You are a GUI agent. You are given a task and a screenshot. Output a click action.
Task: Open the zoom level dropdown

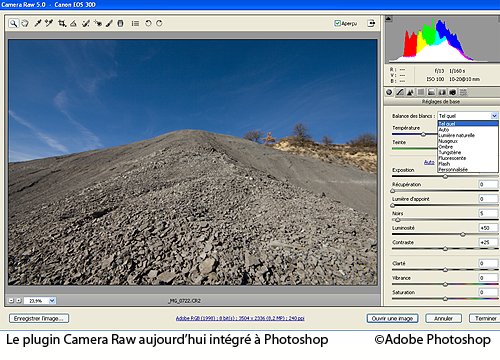point(52,301)
